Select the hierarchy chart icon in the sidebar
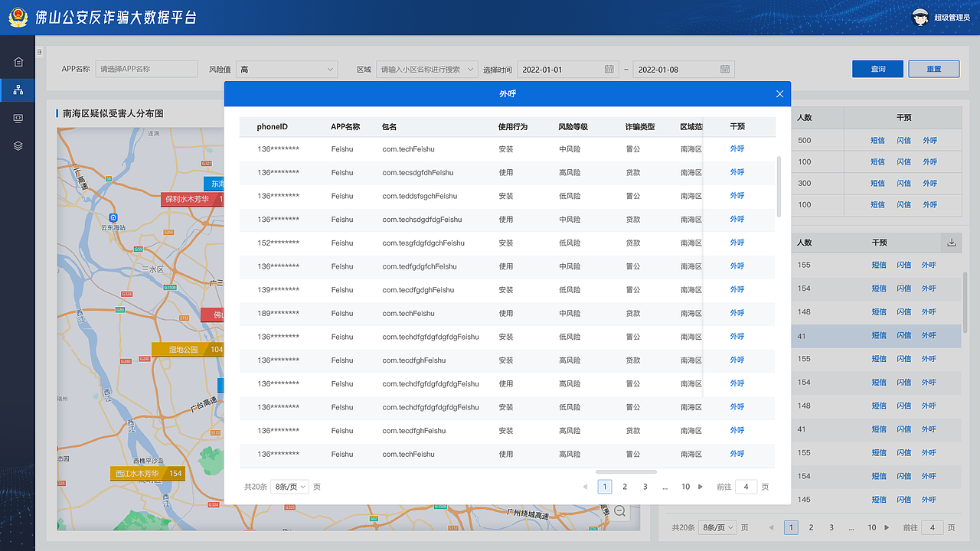The width and height of the screenshot is (980, 551). click(x=18, y=90)
